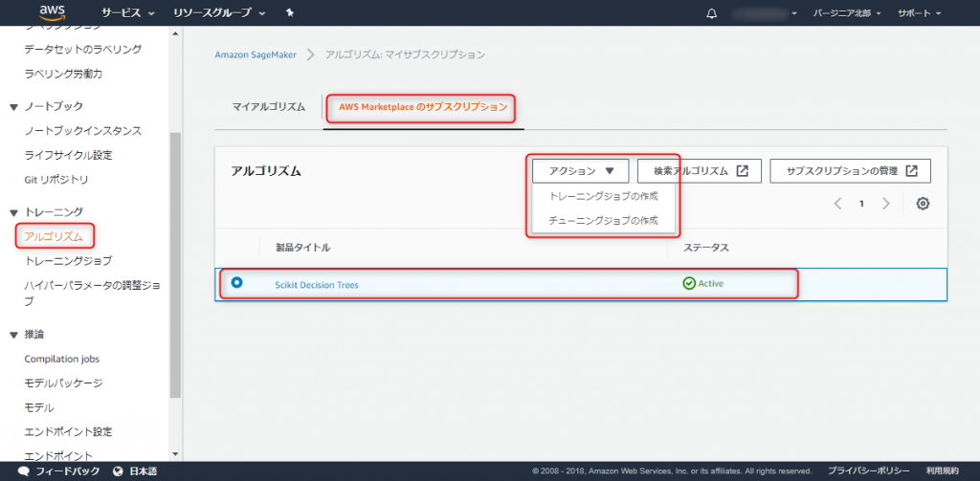The width and height of the screenshot is (980, 481).
Task: Open モデルパッケージ in sidebar
Action: (x=64, y=383)
